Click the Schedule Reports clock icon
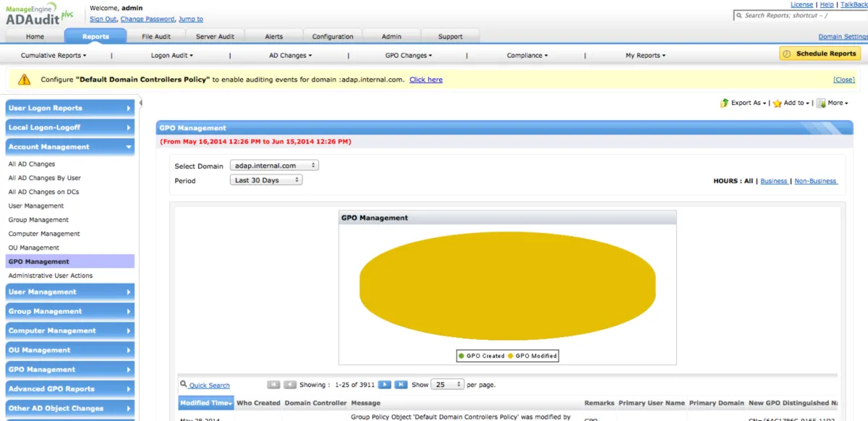This screenshot has width=868, height=421. [788, 53]
